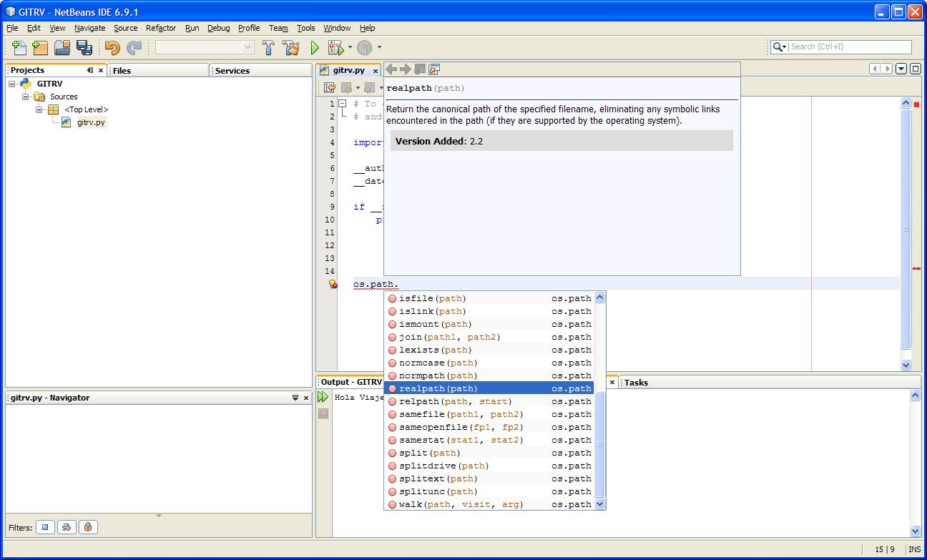
Task: Click the Stop button in Output panel
Action: [323, 413]
